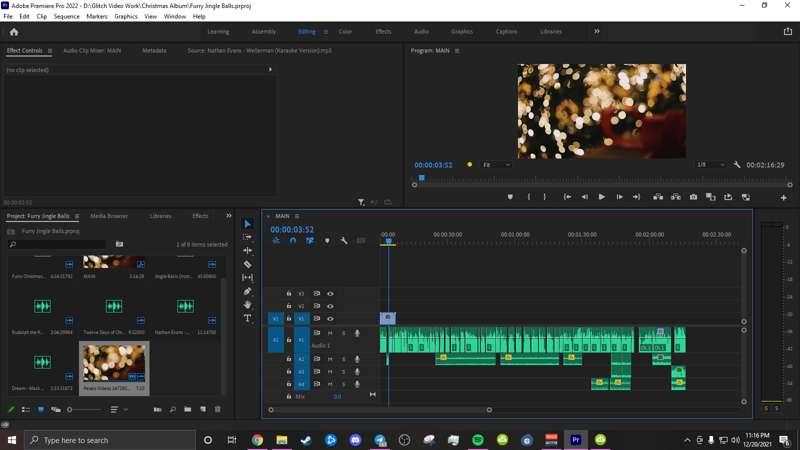Select the Razor tool

pyautogui.click(x=247, y=264)
